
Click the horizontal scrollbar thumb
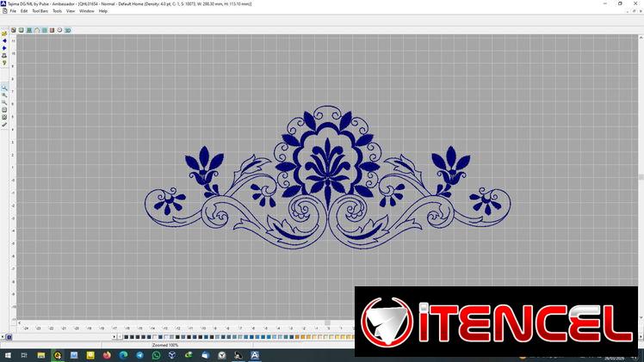327,322
